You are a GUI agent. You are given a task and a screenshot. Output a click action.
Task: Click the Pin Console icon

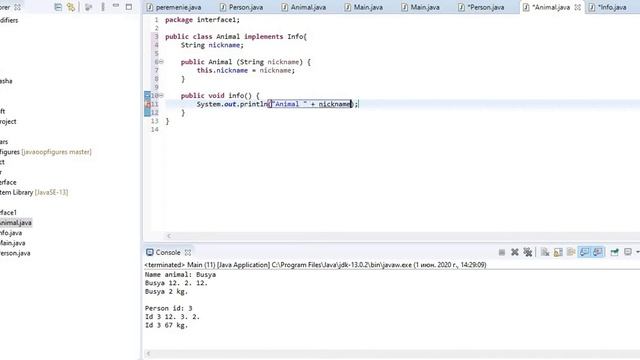pyautogui.click(x=614, y=252)
